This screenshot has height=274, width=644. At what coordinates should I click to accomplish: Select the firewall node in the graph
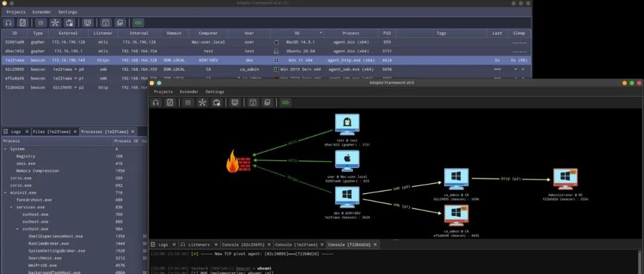click(239, 161)
